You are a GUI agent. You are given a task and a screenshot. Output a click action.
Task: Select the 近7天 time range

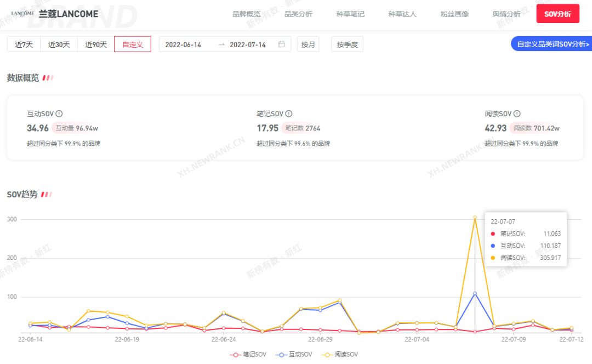(x=24, y=44)
